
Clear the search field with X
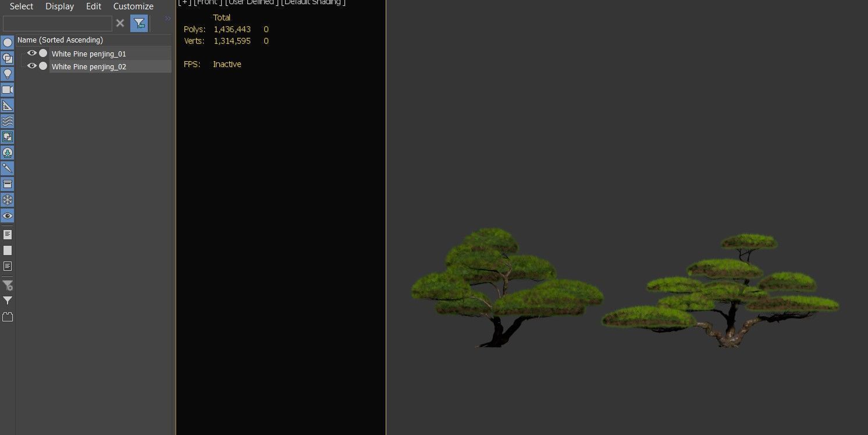click(120, 23)
